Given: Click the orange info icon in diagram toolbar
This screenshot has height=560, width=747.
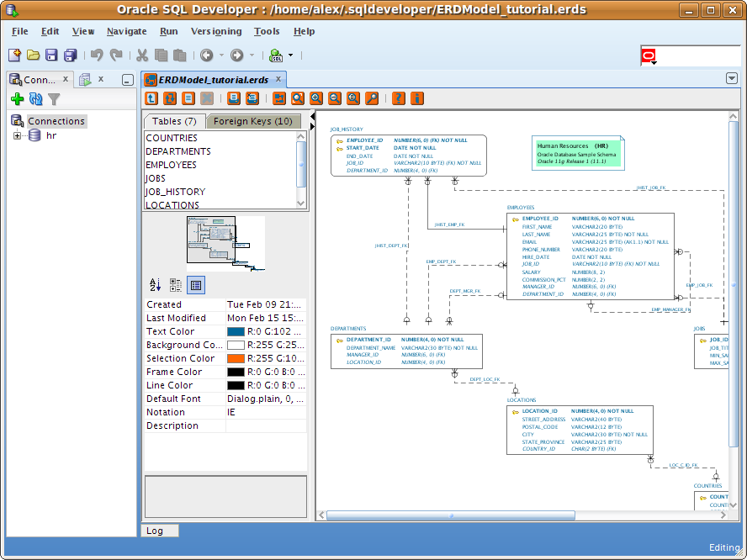Looking at the screenshot, I should point(417,98).
